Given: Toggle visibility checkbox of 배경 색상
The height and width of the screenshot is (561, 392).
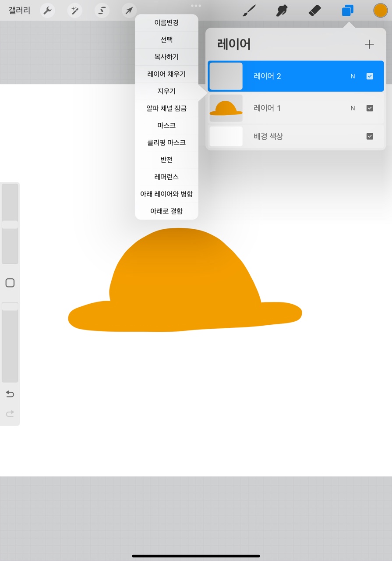Looking at the screenshot, I should [370, 136].
